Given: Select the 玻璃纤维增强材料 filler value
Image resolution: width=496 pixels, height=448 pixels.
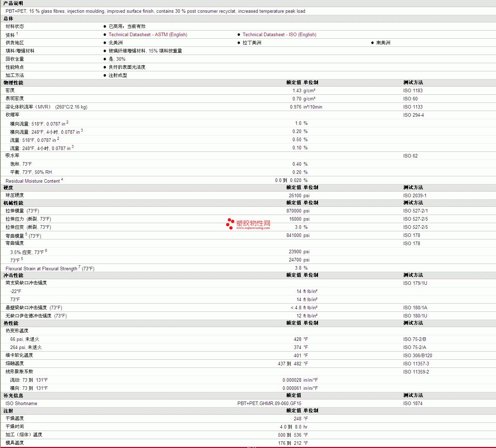Looking at the screenshot, I should (145, 51).
